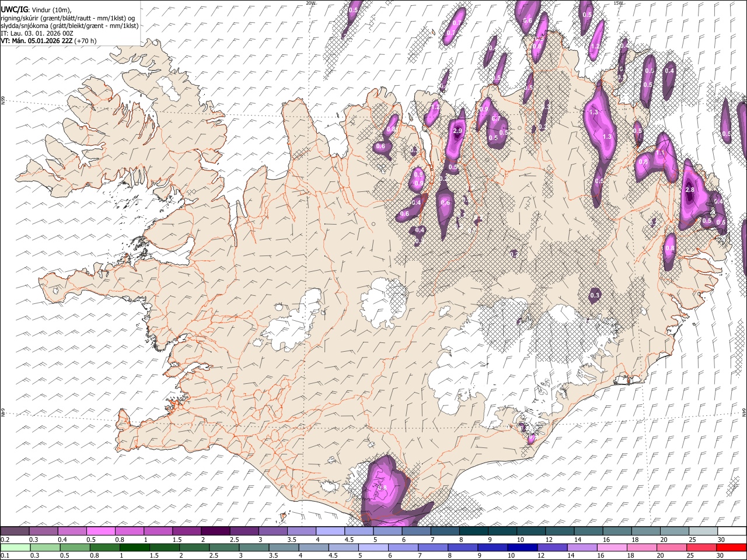The image size is (747, 560).
Task: Click the 2.8 precipitation value near the east coast
Action: pyautogui.click(x=690, y=190)
